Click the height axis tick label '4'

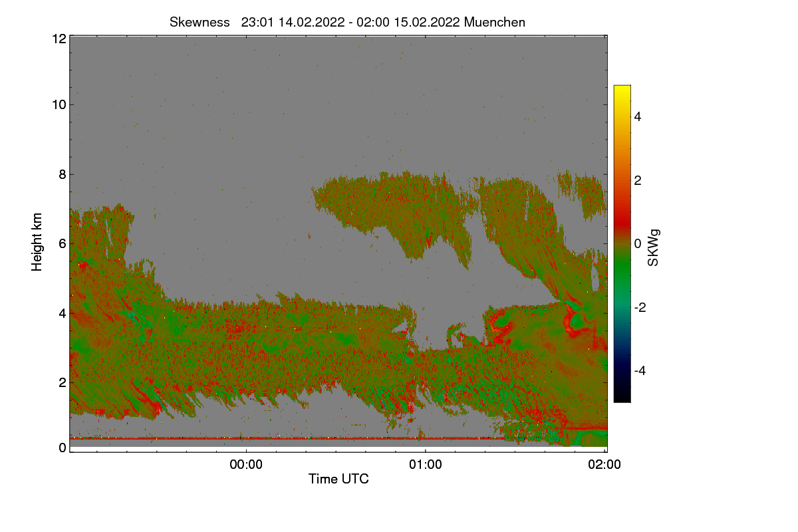click(62, 313)
